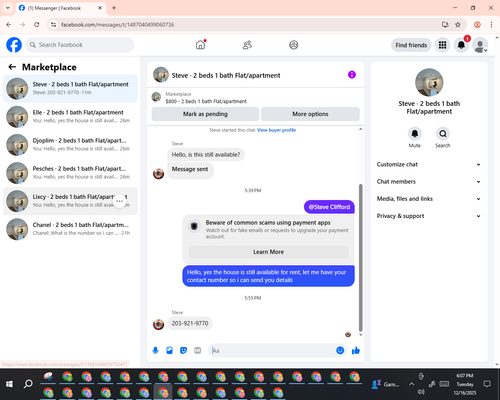Click the Mark as pending button
500x400 pixels.
[x=205, y=114]
